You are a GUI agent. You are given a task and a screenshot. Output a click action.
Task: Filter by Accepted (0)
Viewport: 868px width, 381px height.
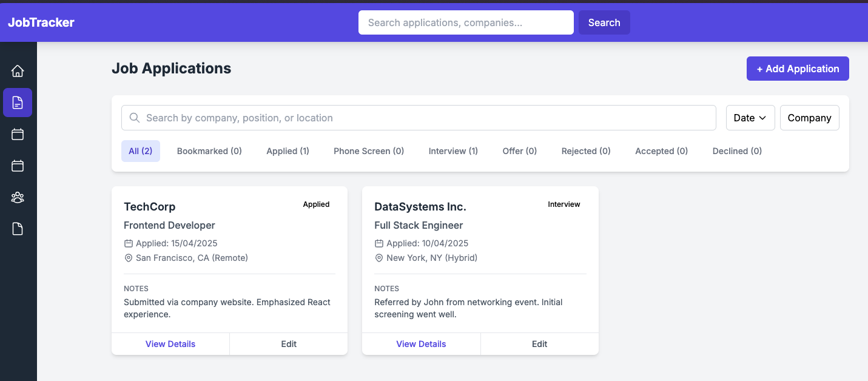pos(661,151)
